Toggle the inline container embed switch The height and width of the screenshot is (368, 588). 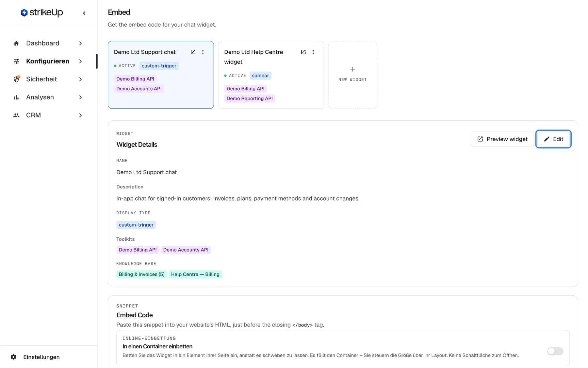pyautogui.click(x=555, y=351)
